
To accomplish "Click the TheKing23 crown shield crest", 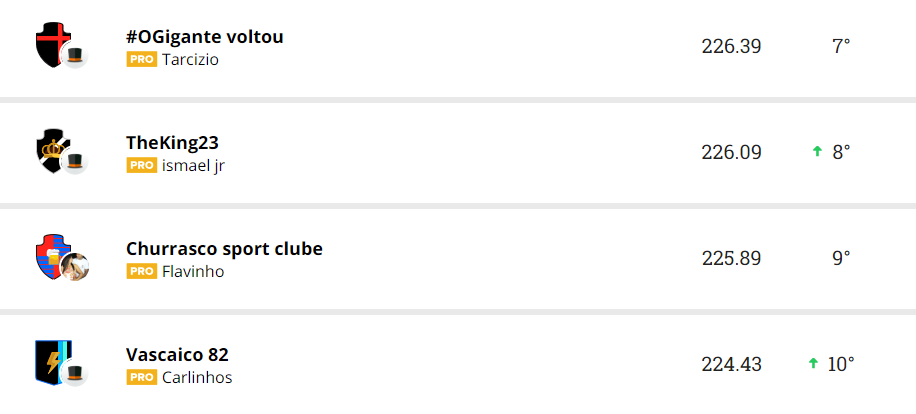I will (51, 150).
